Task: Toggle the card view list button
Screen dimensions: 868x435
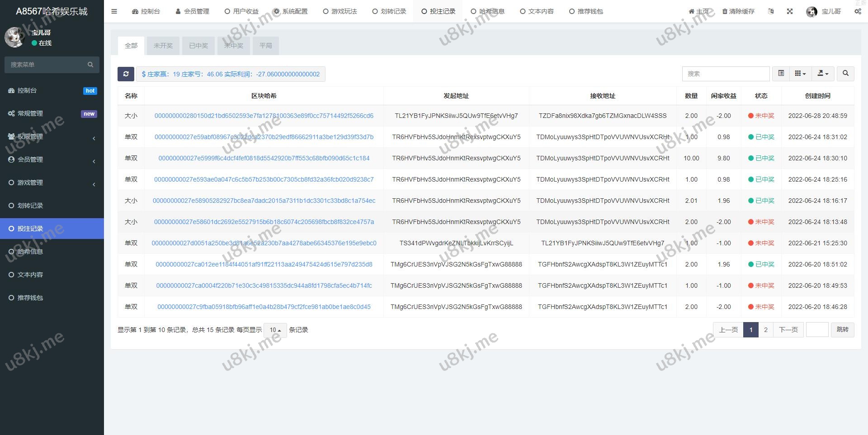Action: coord(781,73)
